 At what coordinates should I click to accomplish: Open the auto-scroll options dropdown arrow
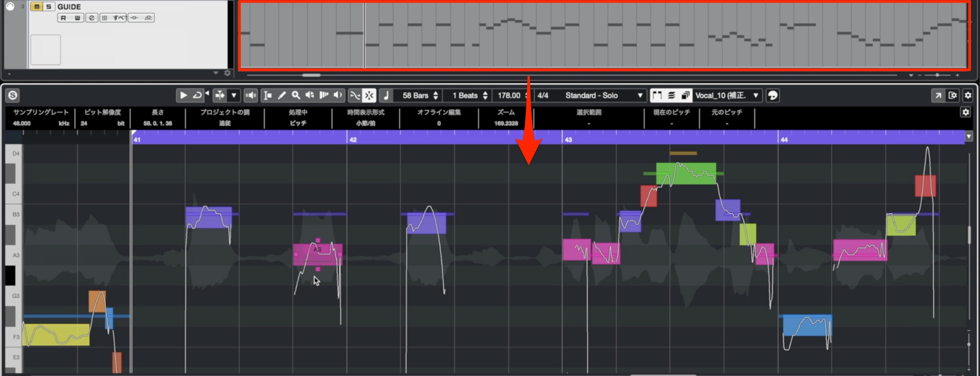coord(234,95)
